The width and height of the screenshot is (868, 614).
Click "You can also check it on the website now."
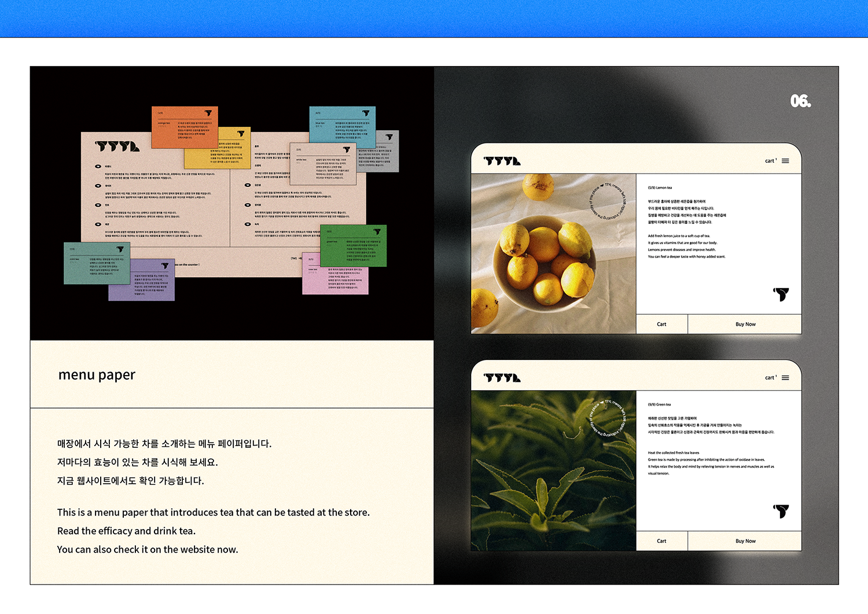[x=148, y=549]
